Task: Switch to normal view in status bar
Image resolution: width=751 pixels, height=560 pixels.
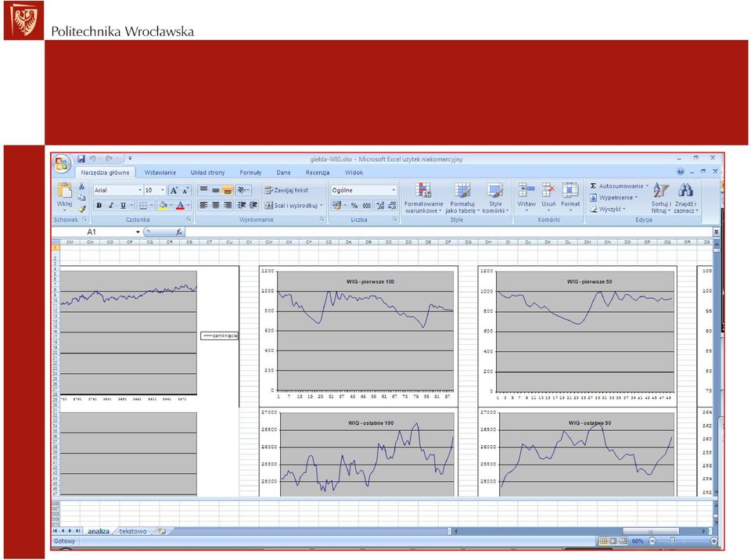Action: pyautogui.click(x=603, y=541)
